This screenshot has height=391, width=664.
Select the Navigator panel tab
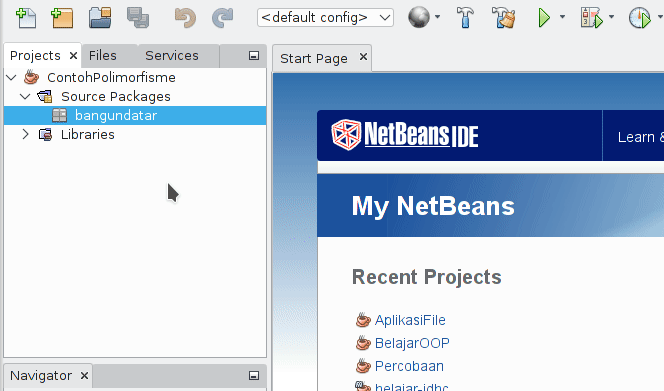[41, 376]
